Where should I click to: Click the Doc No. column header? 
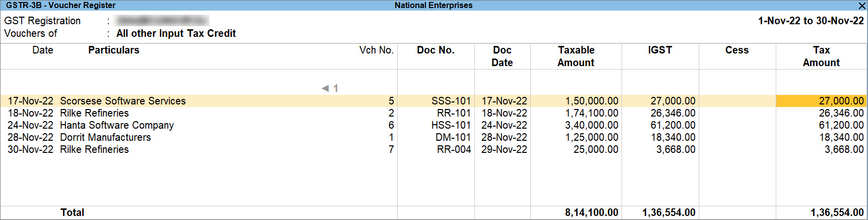pyautogui.click(x=436, y=50)
